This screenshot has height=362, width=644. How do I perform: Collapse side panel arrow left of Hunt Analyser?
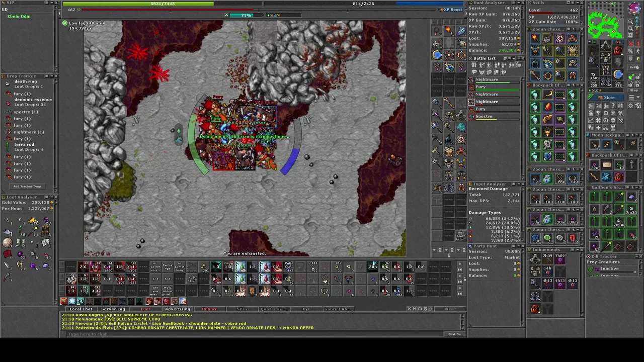point(466,13)
